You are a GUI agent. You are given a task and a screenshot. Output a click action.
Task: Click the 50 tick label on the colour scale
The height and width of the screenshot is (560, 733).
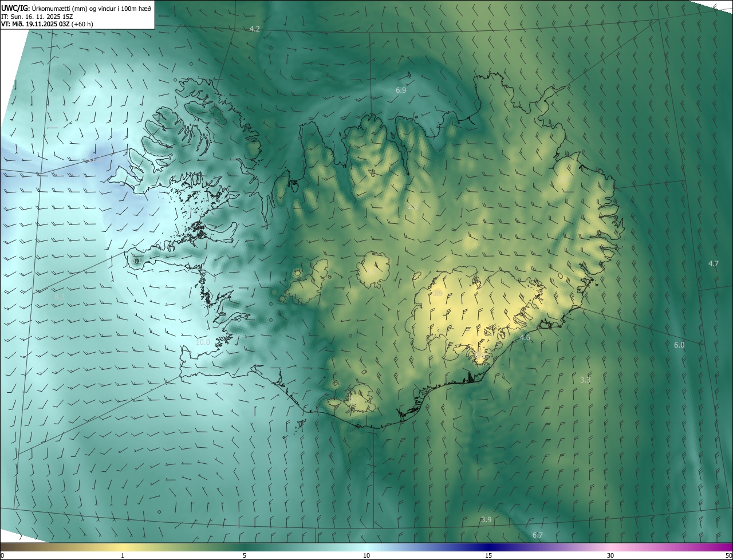point(728,555)
